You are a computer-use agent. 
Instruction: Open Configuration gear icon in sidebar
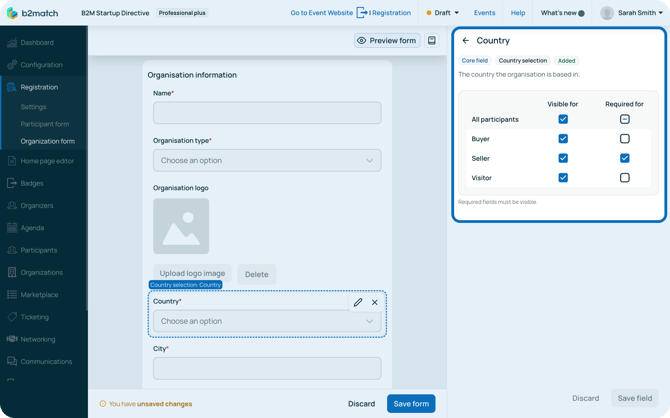[x=12, y=65]
